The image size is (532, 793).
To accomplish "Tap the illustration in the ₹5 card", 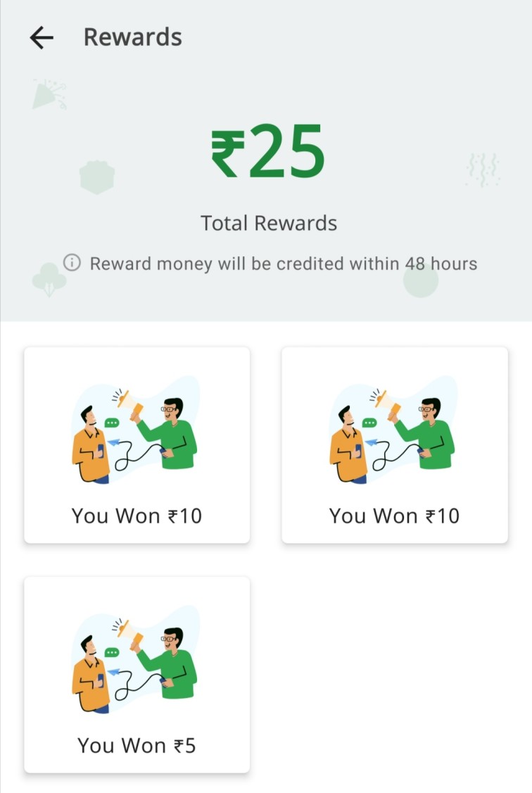I will point(135,658).
